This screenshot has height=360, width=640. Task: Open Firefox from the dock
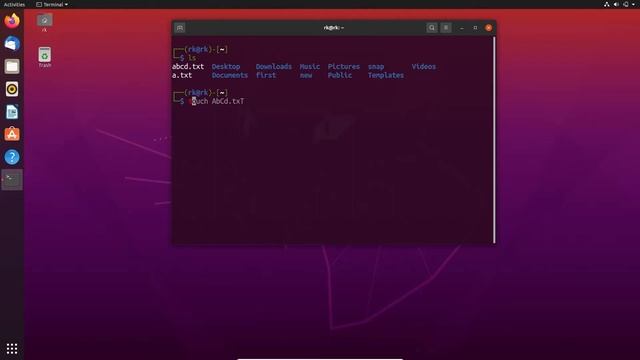coord(12,20)
